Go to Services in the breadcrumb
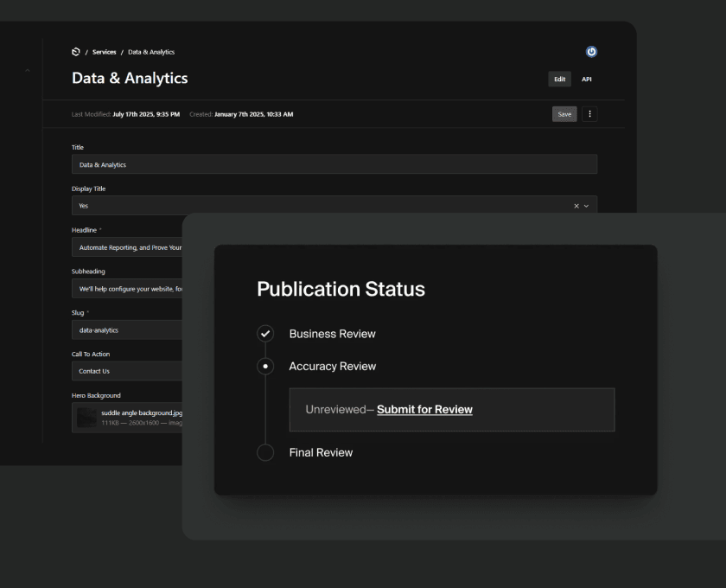This screenshot has height=588, width=726. [105, 52]
